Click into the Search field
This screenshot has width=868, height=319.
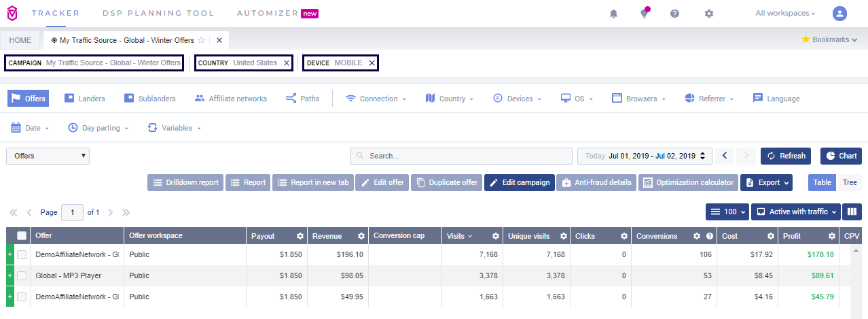(460, 156)
